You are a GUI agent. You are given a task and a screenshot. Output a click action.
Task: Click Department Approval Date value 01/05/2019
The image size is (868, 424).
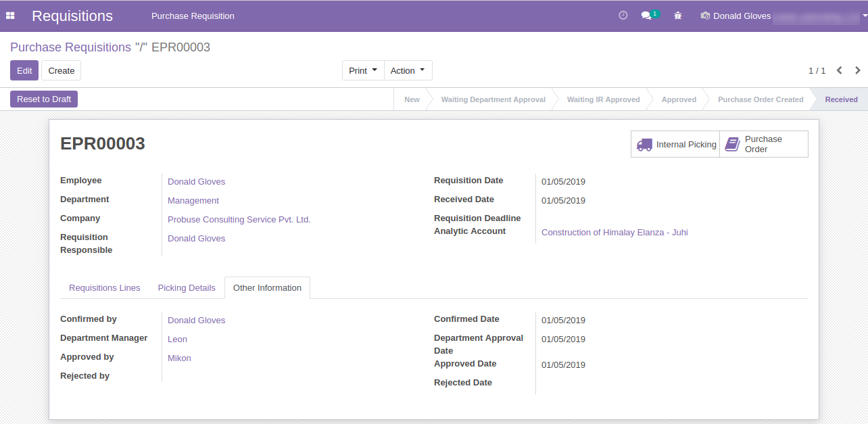pos(564,339)
